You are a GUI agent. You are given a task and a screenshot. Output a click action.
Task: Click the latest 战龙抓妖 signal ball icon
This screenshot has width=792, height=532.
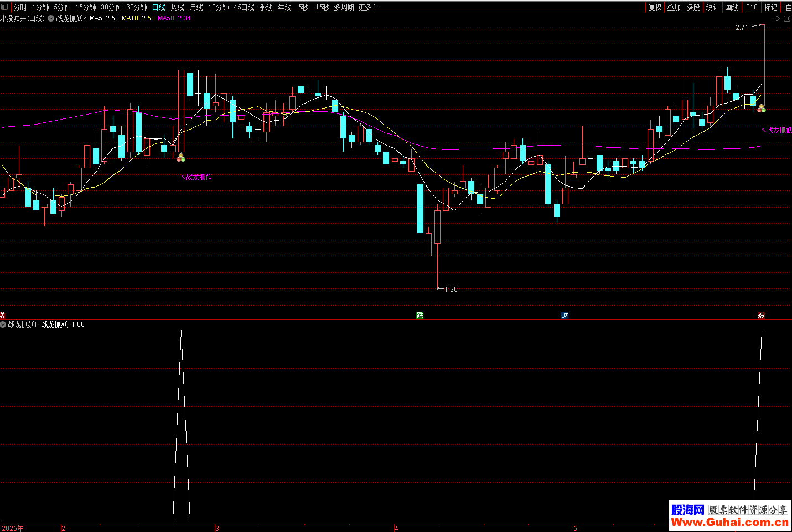click(762, 109)
